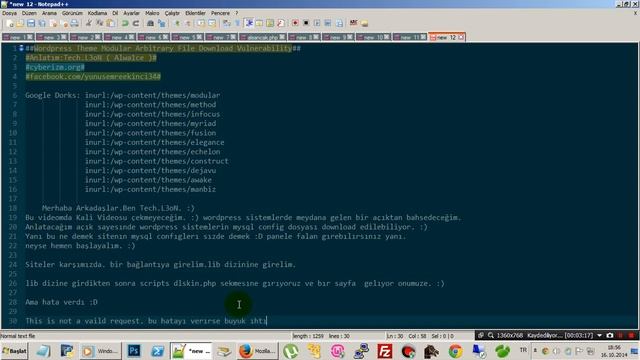Image resolution: width=640 pixels, height=360 pixels.
Task: Open the screen recorder dropdown arrow
Action: tap(599, 335)
